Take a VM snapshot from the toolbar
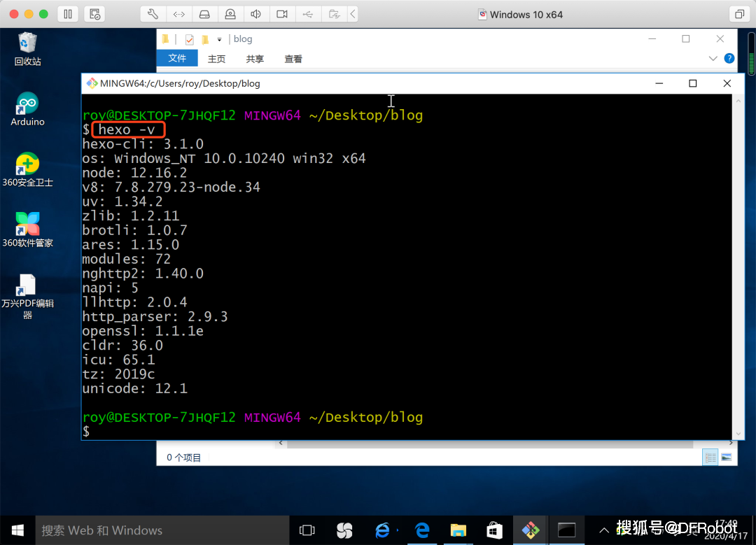The width and height of the screenshot is (756, 545). click(94, 14)
